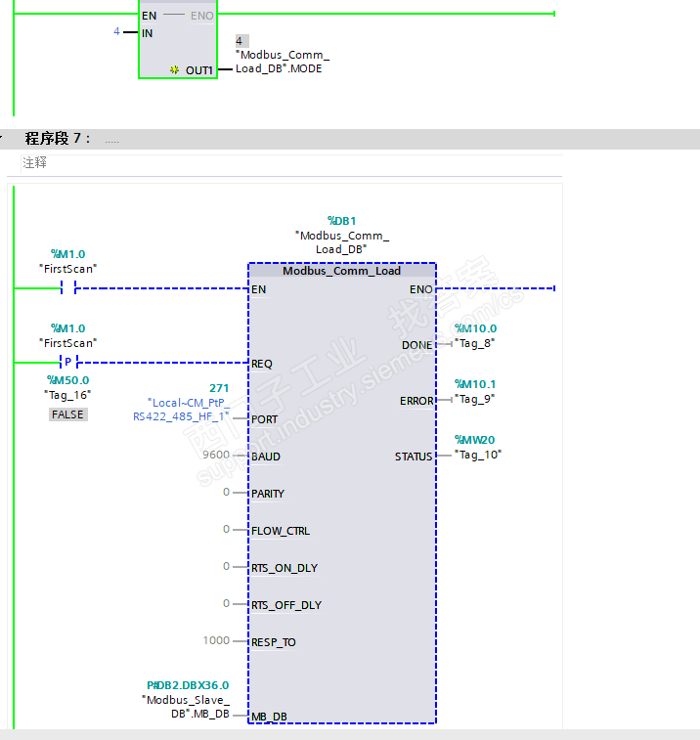Select the Modbus_Comm_Load block title
700x740 pixels.
[x=342, y=271]
